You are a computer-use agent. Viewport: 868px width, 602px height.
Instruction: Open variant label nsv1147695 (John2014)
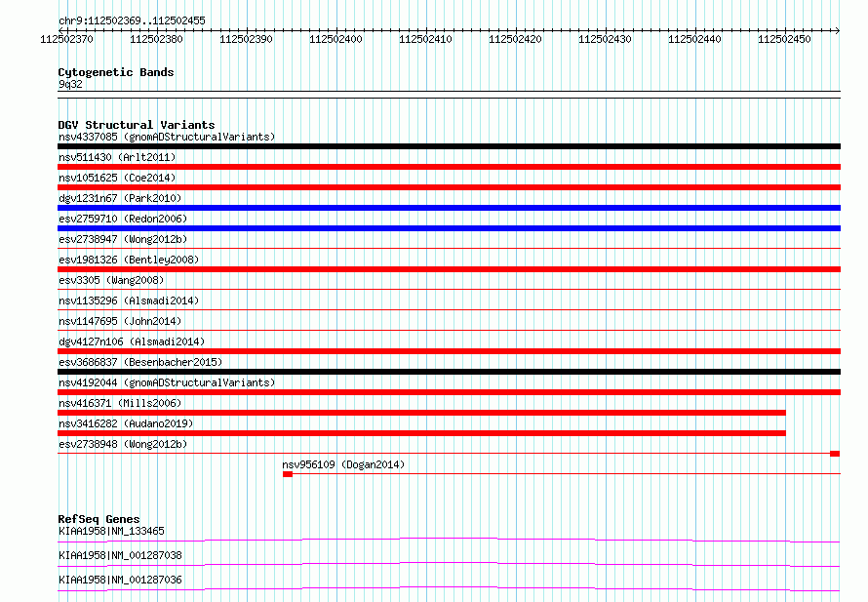(x=120, y=321)
